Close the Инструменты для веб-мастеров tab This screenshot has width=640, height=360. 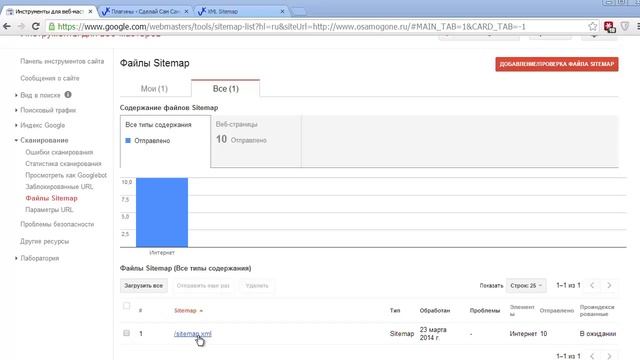coord(90,11)
